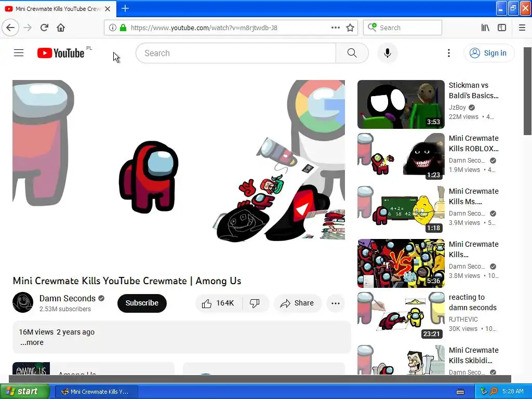Image resolution: width=532 pixels, height=399 pixels.
Task: Select the Mini Crewmate Kills YouTube tab
Action: point(58,9)
